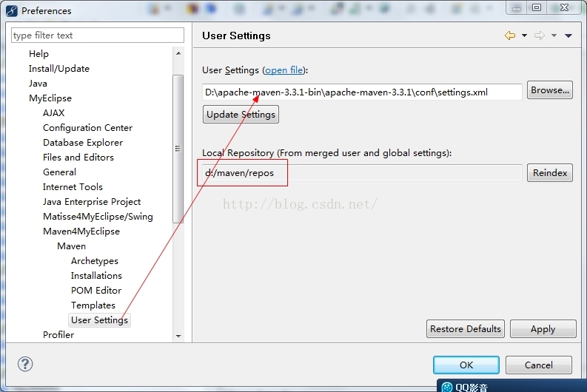This screenshot has width=587, height=392.
Task: Select Matisse4MyEclipse/Swing item
Action: tap(98, 217)
